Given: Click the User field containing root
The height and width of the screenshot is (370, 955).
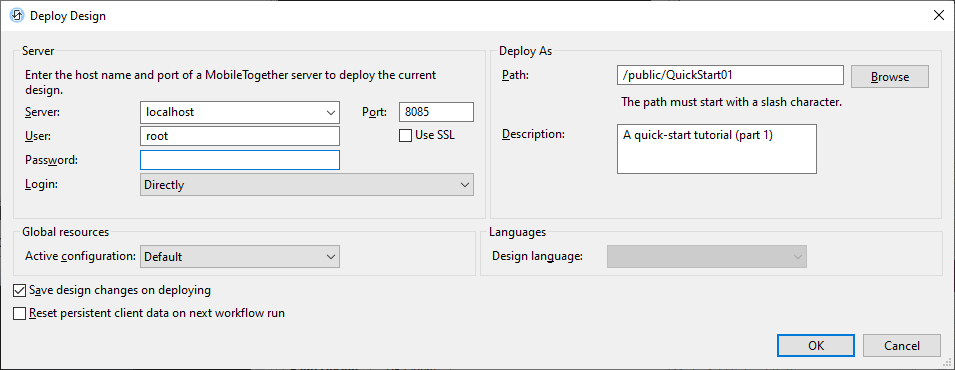Looking at the screenshot, I should coord(240,136).
